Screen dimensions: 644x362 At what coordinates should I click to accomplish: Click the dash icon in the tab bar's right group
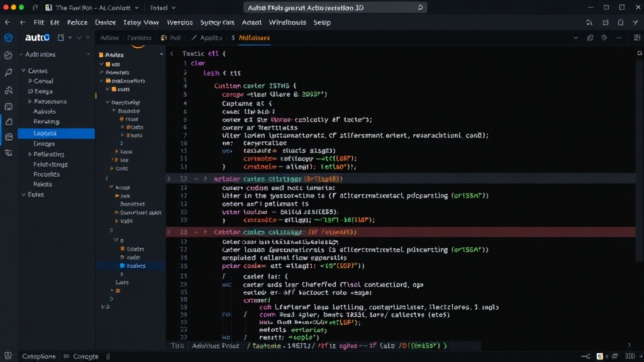(619, 38)
